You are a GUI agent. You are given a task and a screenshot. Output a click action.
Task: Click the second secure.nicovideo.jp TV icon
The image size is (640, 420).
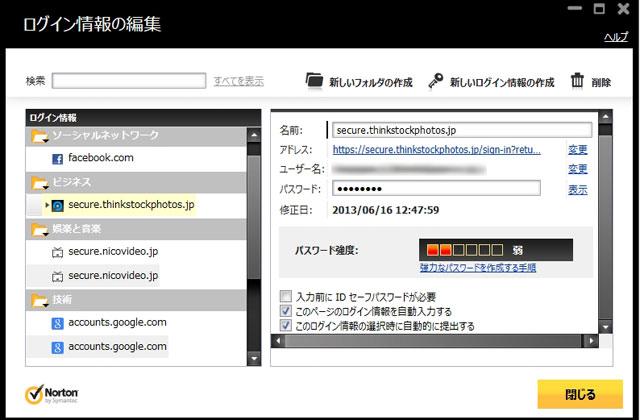(58, 277)
